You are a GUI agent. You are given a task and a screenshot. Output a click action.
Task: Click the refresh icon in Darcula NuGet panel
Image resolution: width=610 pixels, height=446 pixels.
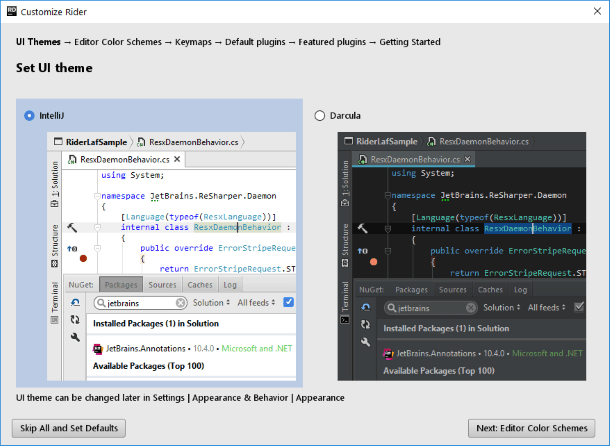[x=363, y=306]
